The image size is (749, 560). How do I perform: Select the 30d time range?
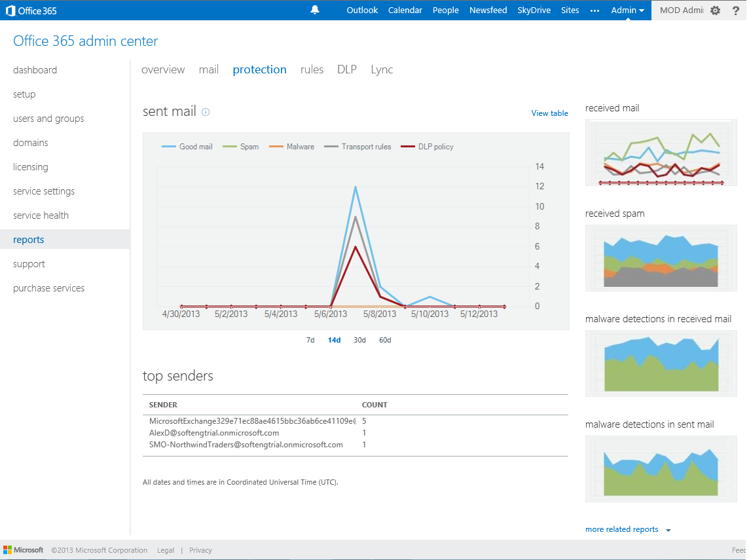[359, 340]
